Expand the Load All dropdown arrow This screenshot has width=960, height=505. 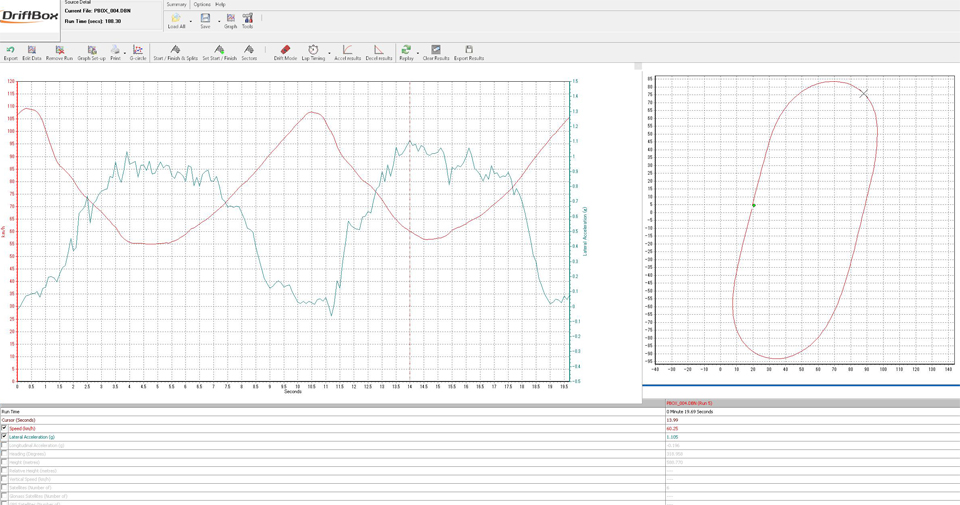click(191, 20)
